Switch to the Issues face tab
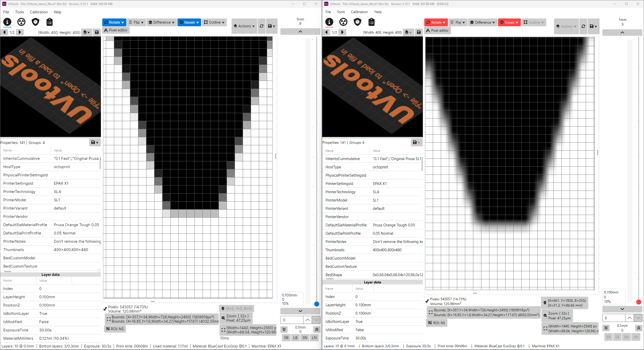The height and width of the screenshot is (350, 644). click(21, 22)
